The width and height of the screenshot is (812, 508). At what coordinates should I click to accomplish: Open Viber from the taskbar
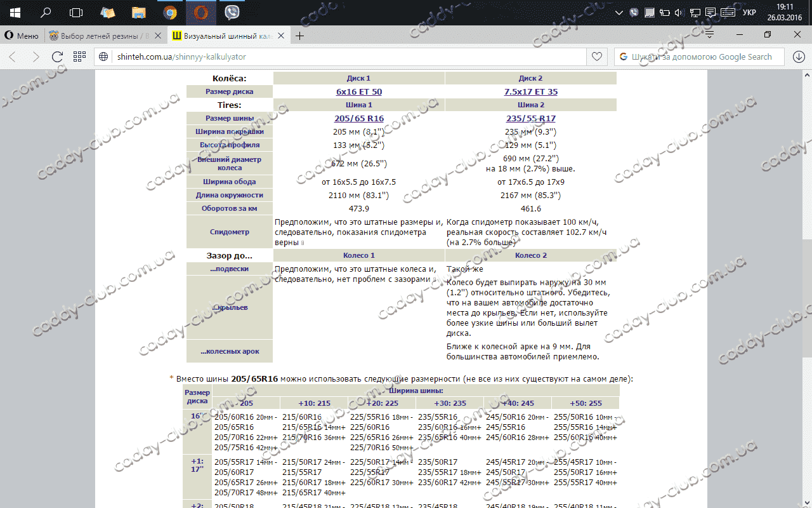point(232,12)
